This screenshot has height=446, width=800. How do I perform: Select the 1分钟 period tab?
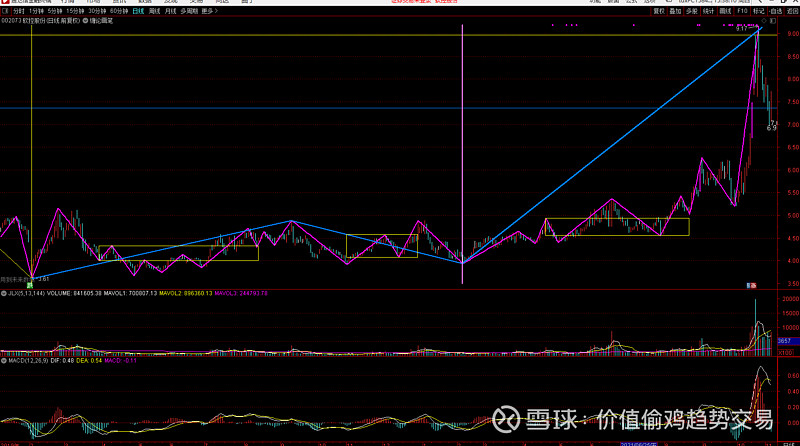[36, 11]
